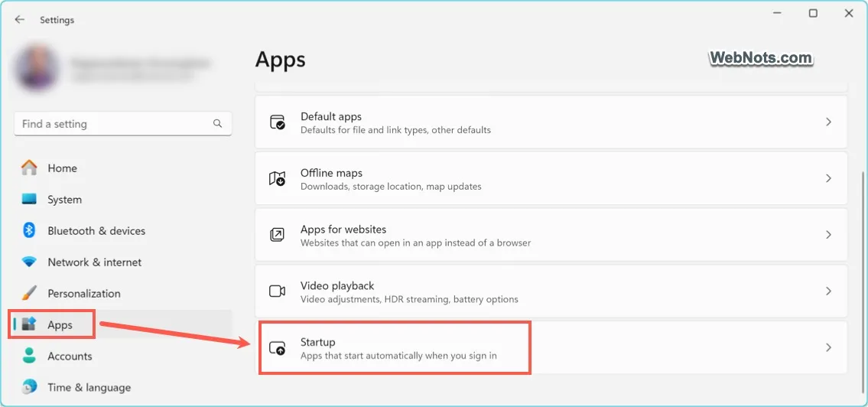Screen dimensions: 868x407
Task: Focus the Find a setting search box
Action: click(x=123, y=123)
